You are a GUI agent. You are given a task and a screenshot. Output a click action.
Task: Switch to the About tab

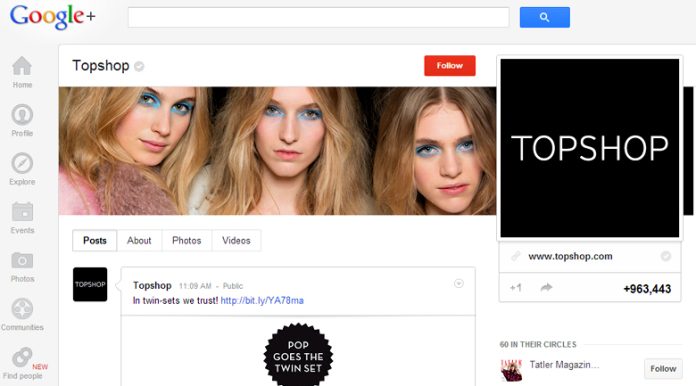[x=139, y=240]
